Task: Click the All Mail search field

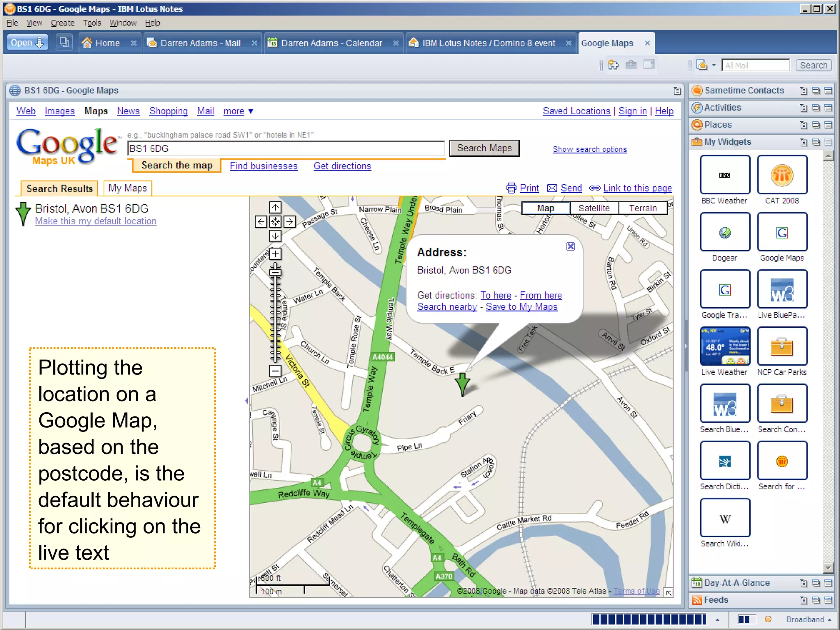Action: [756, 65]
